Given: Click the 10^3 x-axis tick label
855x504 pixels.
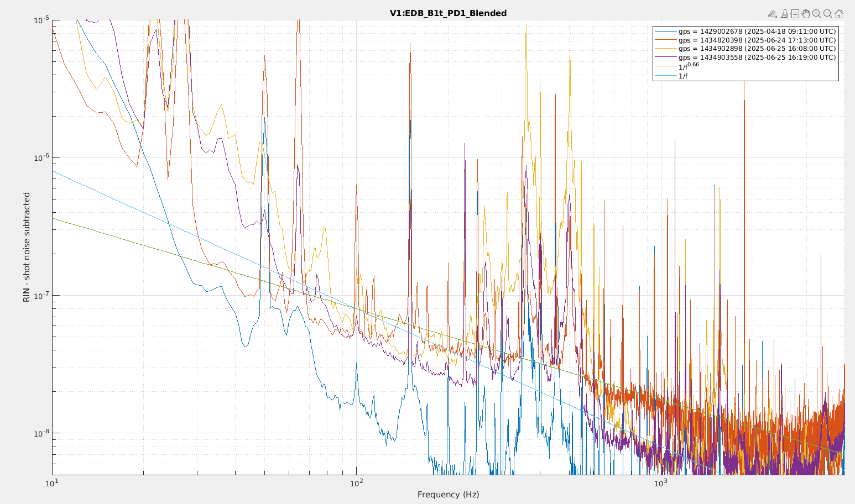Looking at the screenshot, I should click(x=660, y=482).
